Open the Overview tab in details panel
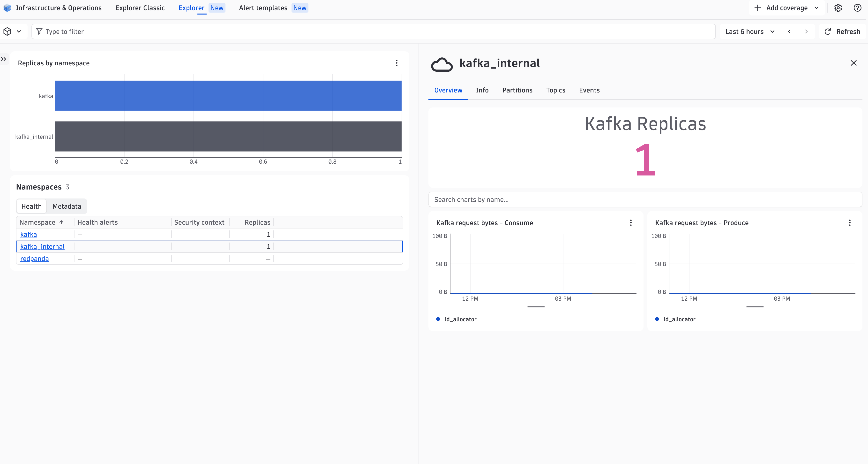The image size is (868, 464). (x=448, y=90)
